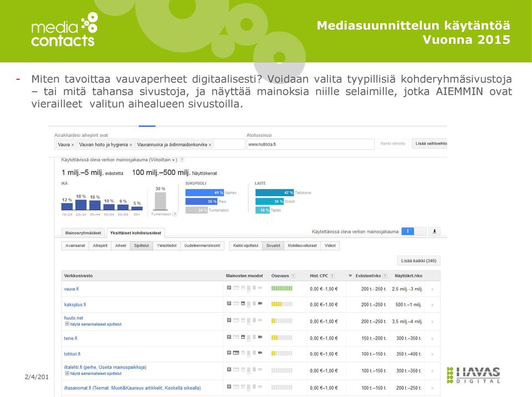532x397 pixels.
Task: Open the tohtori.fi link
Action: click(x=72, y=354)
